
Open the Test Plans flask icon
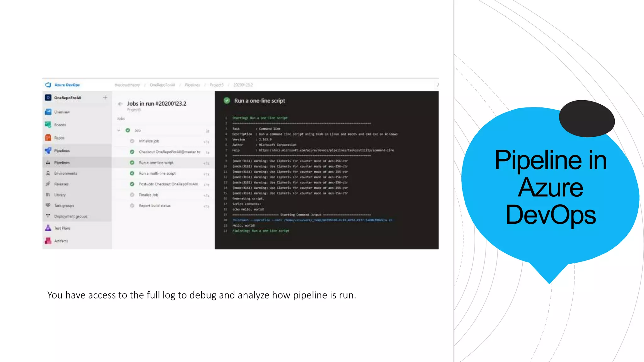click(48, 228)
